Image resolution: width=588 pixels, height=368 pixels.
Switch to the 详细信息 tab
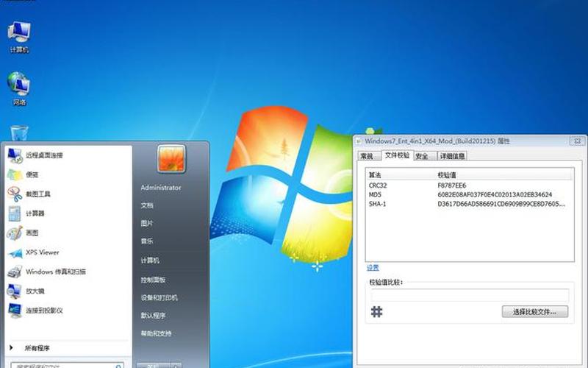452,156
